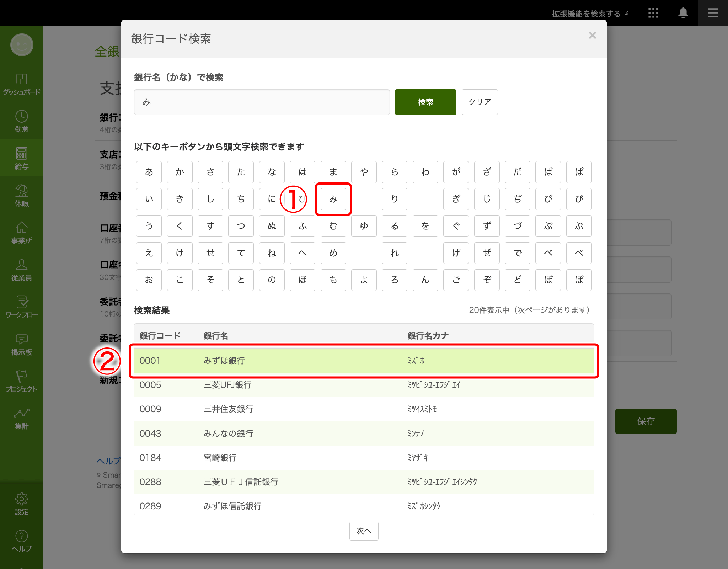Click the green 検索 search button
Image resolution: width=728 pixels, height=569 pixels.
[425, 102]
